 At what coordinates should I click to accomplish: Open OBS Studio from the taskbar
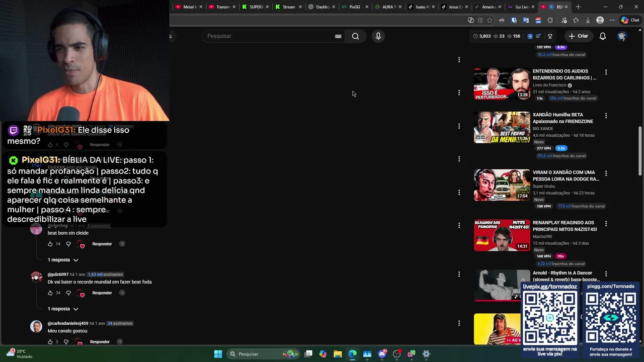[x=396, y=354]
